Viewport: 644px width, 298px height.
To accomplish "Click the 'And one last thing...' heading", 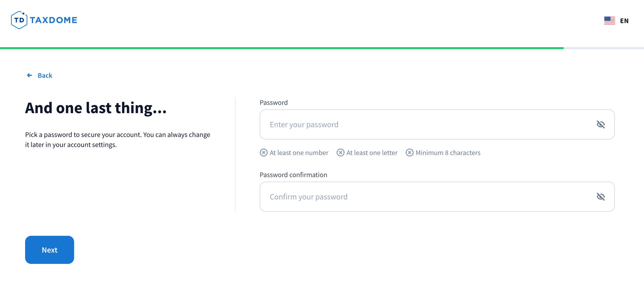I will (96, 108).
